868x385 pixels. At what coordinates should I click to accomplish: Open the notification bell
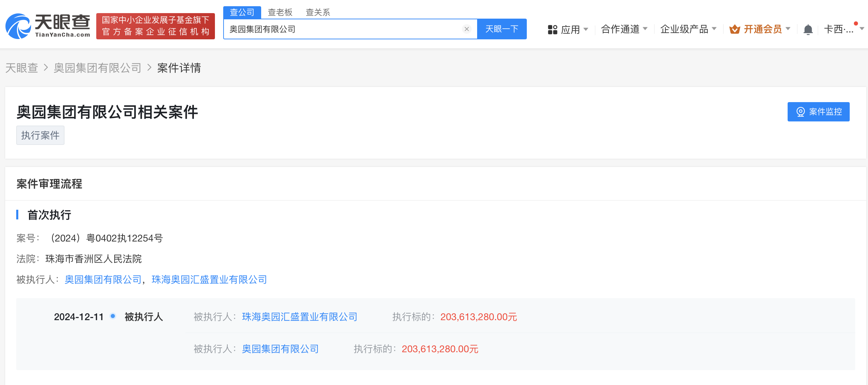point(808,30)
